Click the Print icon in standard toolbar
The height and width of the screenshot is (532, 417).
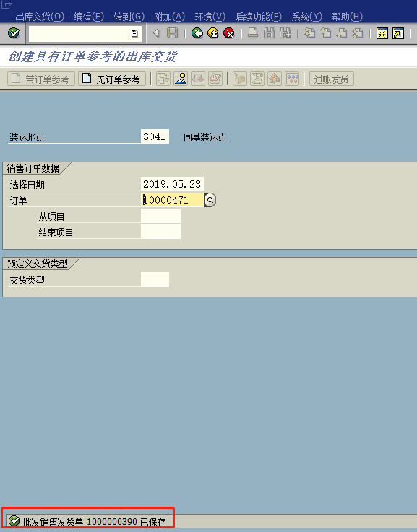pyautogui.click(x=253, y=33)
